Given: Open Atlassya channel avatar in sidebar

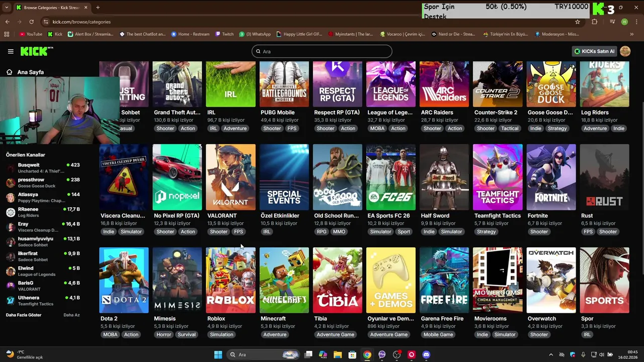Looking at the screenshot, I should pyautogui.click(x=11, y=198).
